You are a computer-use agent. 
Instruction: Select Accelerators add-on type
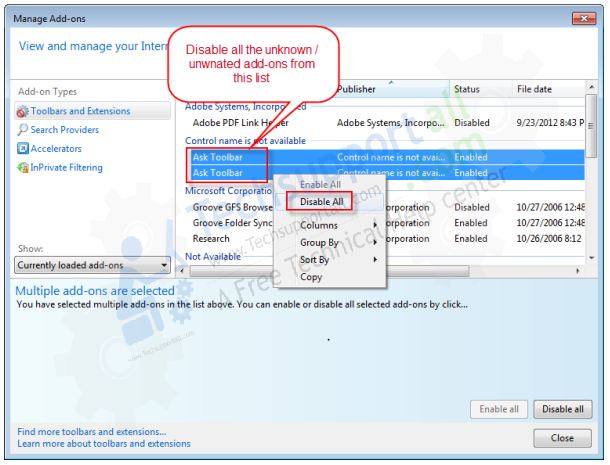(x=56, y=148)
